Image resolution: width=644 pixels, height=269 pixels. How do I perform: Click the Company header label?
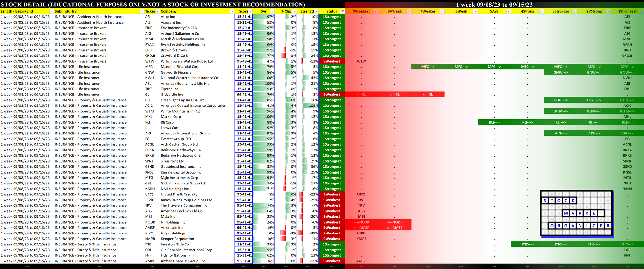click(169, 11)
